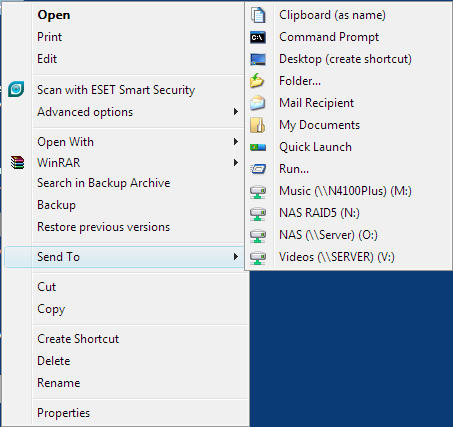Expand the Advanced options submenu arrow
453x427 pixels.
coord(236,112)
